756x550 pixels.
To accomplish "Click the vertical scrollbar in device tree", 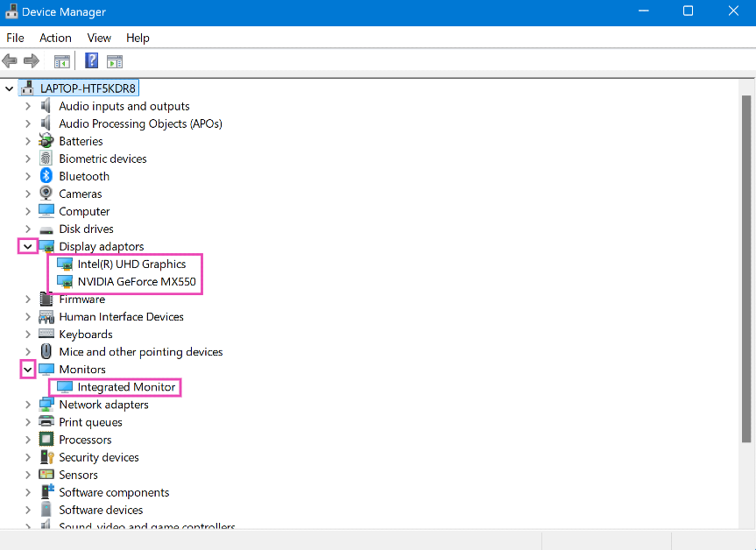I will (x=747, y=263).
